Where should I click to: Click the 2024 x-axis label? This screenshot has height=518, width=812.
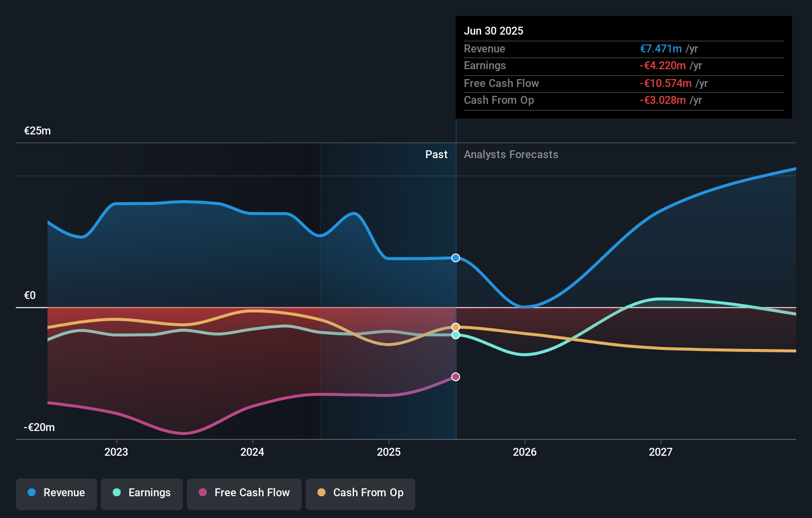pos(252,452)
